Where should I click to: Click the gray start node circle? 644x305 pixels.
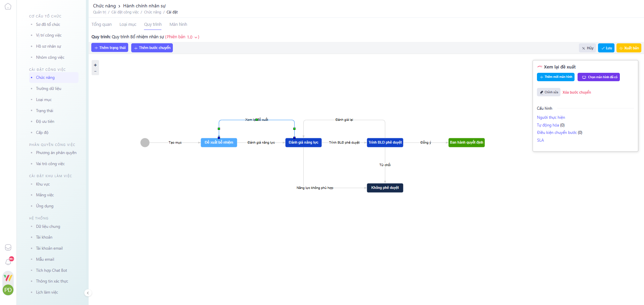pyautogui.click(x=145, y=143)
